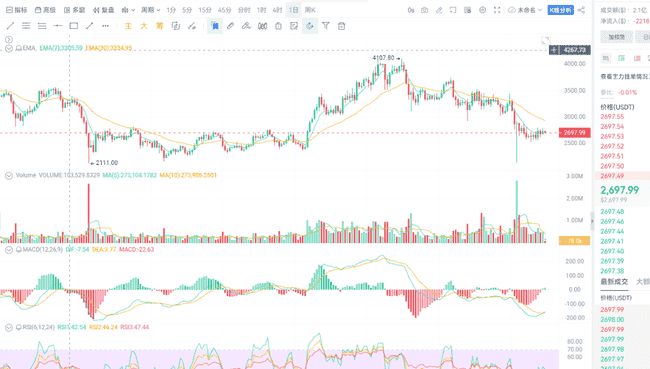650x369 pixels.
Task: Click the RSI alert bell icon
Action: [x=19, y=328]
